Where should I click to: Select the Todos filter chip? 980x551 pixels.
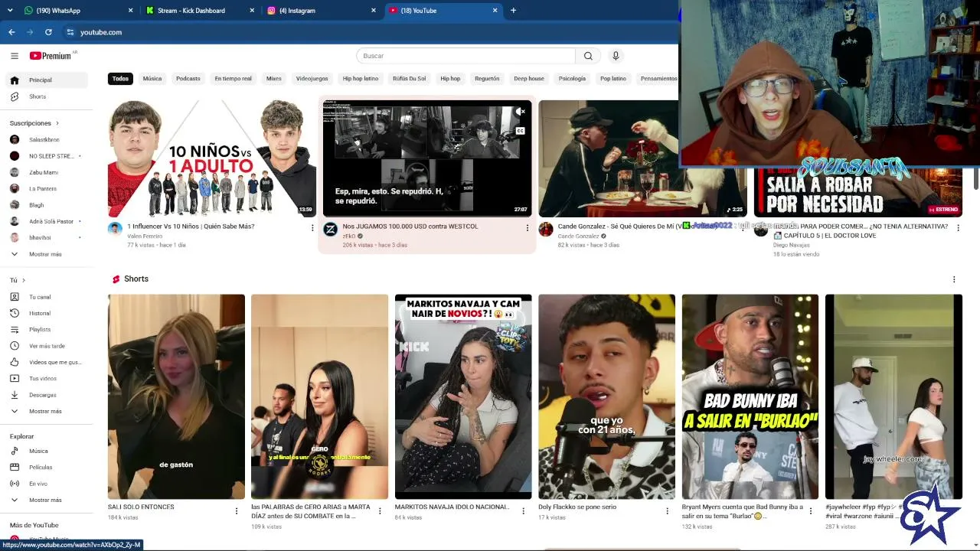(x=120, y=79)
